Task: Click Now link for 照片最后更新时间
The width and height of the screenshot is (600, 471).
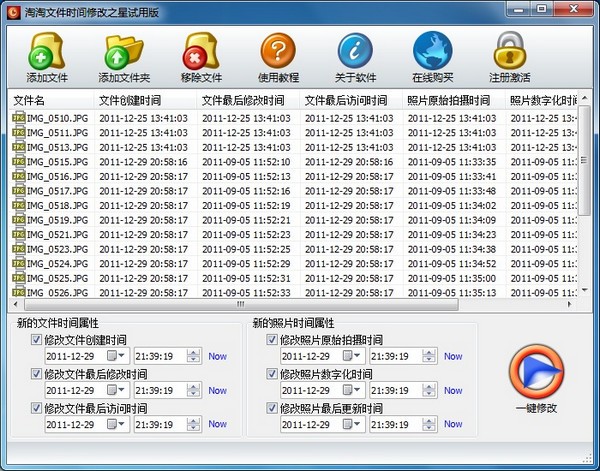Action: point(453,424)
